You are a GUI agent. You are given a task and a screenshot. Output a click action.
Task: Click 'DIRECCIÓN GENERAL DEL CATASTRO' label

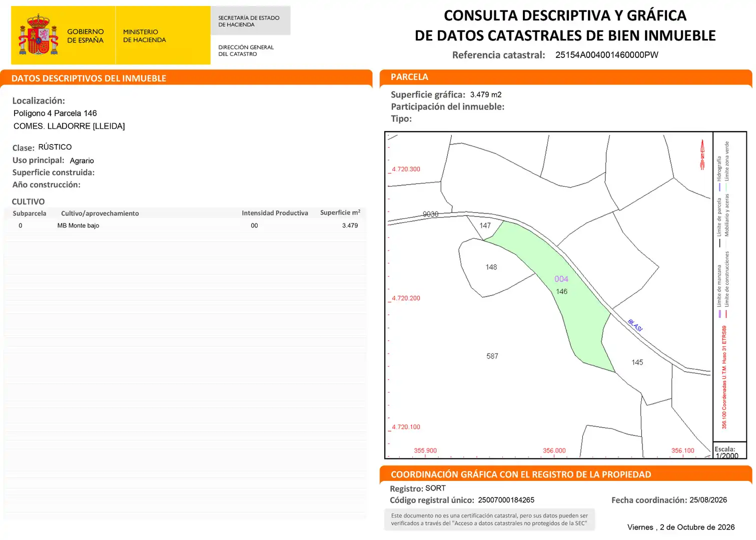click(246, 50)
